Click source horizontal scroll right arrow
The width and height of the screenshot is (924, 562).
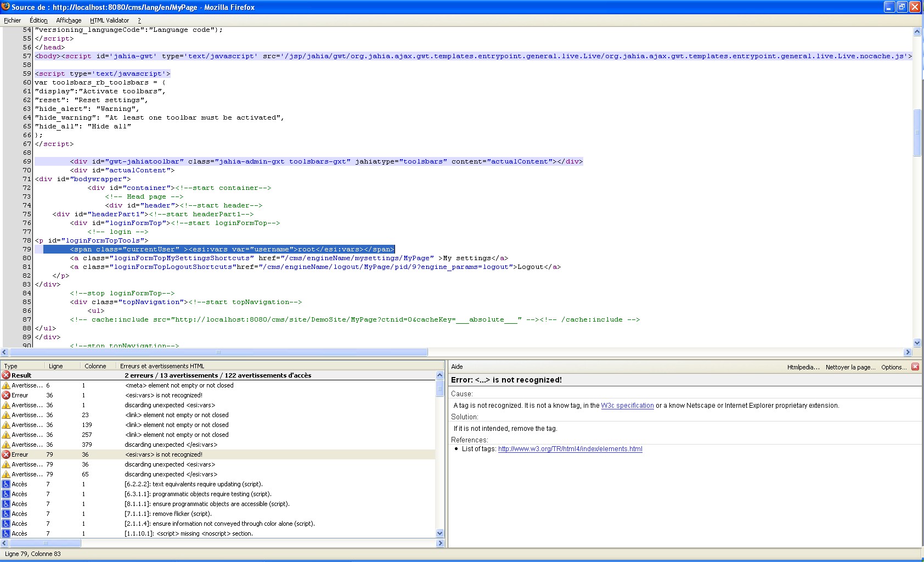pos(908,352)
